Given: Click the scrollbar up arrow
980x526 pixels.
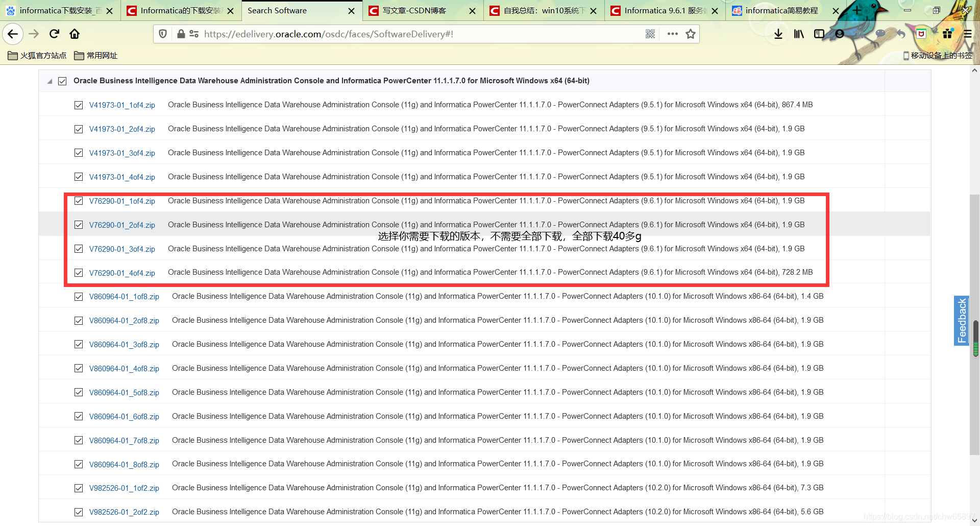Looking at the screenshot, I should coord(975,70).
